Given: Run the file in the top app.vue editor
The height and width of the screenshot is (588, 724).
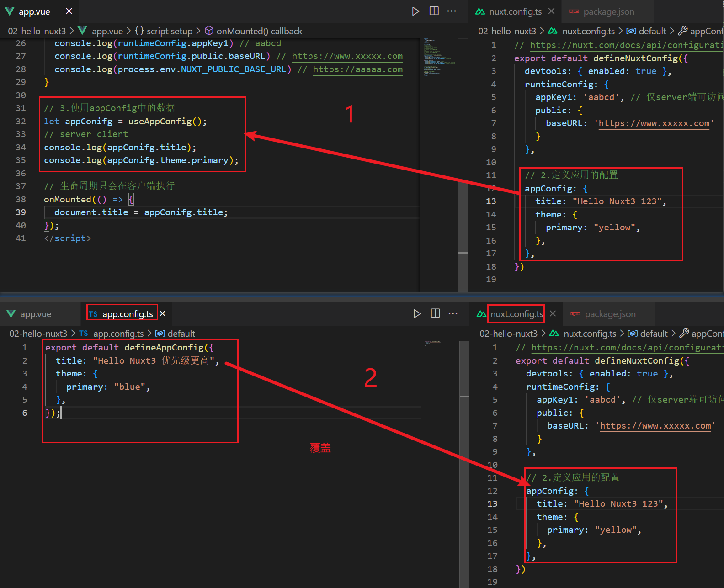Looking at the screenshot, I should [415, 11].
